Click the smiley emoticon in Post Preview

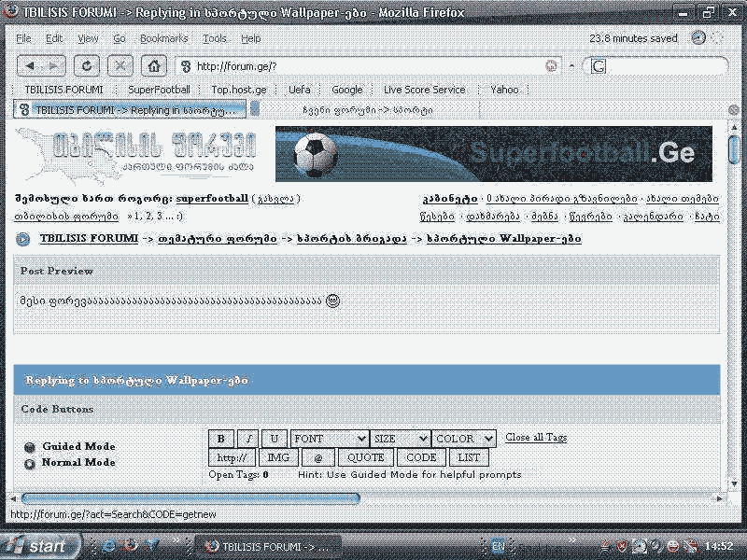coord(332,301)
